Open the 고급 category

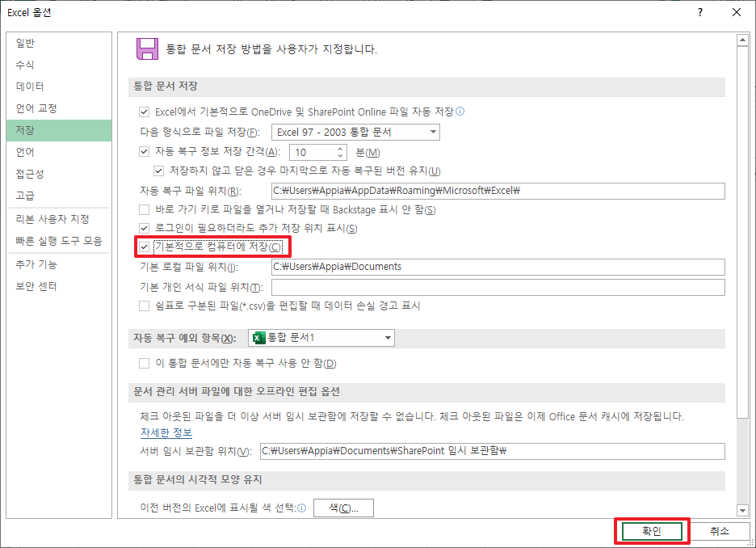tap(59, 196)
